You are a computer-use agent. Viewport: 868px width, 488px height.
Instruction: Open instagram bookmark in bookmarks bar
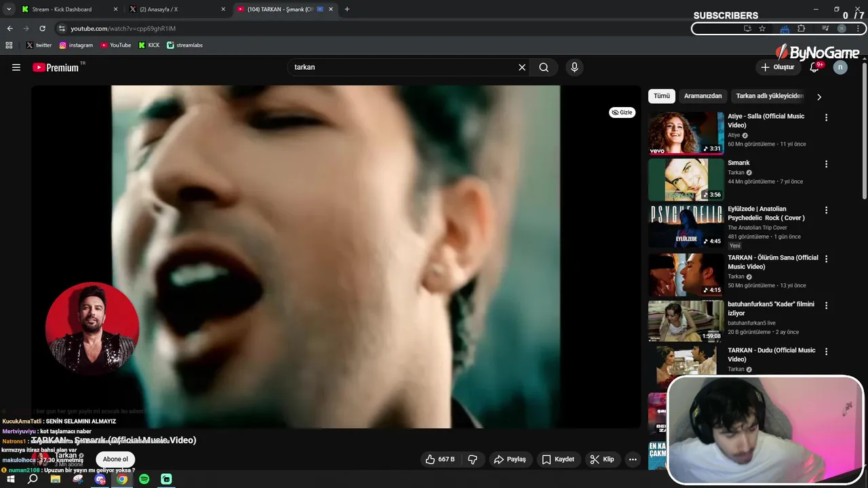click(76, 45)
